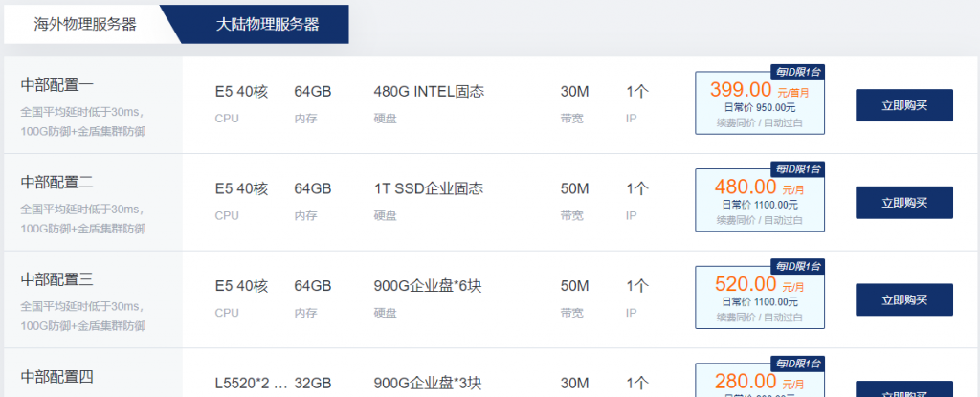Click 1T SSD企业固态 disk spec
Viewport: 980px width, 397px height.
pyautogui.click(x=429, y=188)
